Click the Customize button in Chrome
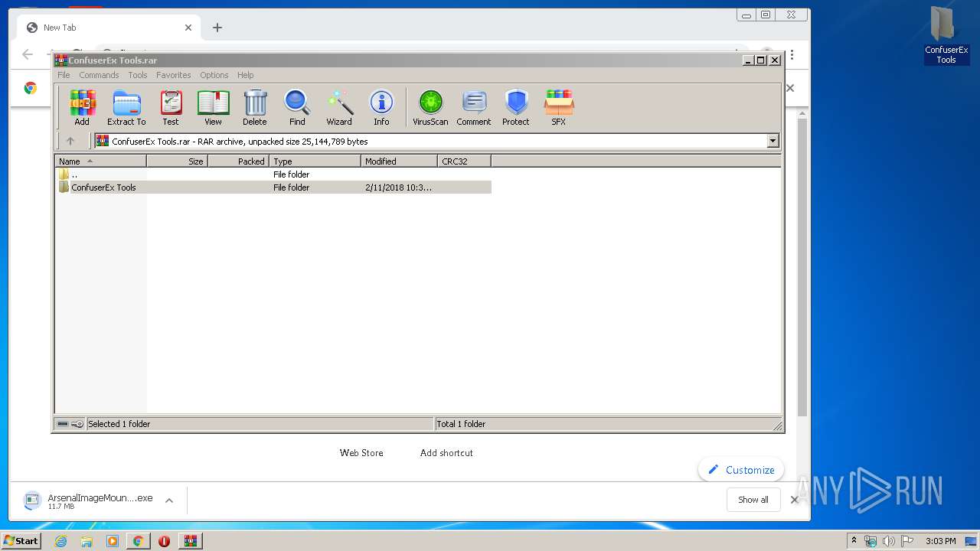This screenshot has height=551, width=980. [x=741, y=470]
